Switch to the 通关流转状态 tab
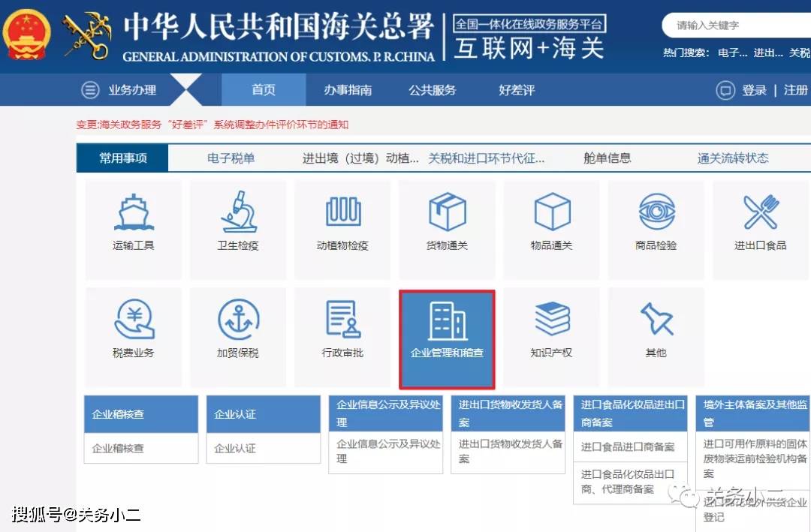Screen dimensions: 811x532 point(733,158)
